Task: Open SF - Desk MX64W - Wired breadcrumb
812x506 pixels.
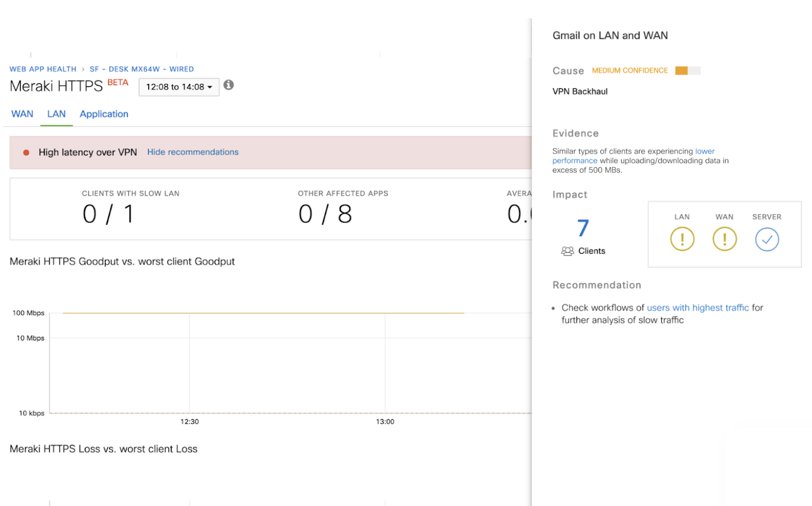Action: [142, 69]
